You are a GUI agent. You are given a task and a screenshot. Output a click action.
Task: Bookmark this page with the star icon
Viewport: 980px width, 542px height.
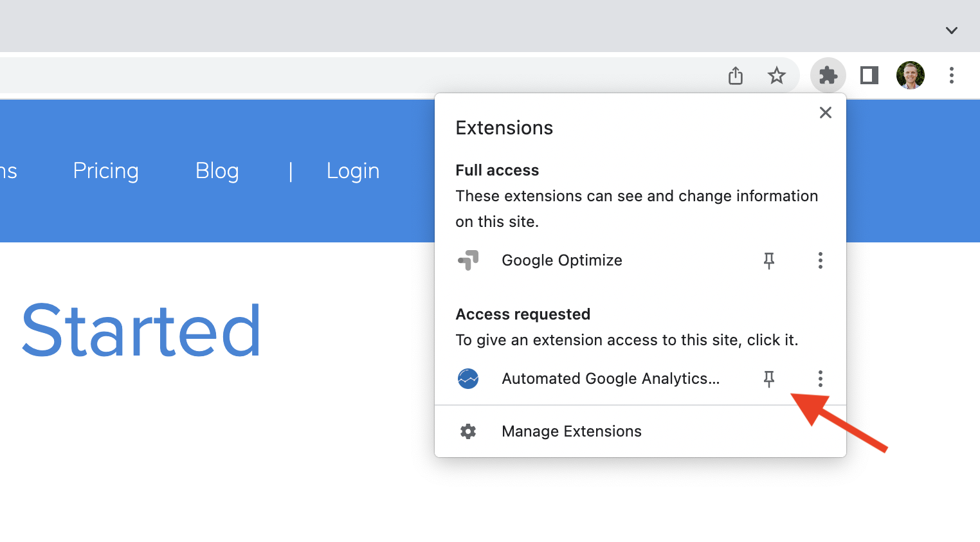pos(777,75)
